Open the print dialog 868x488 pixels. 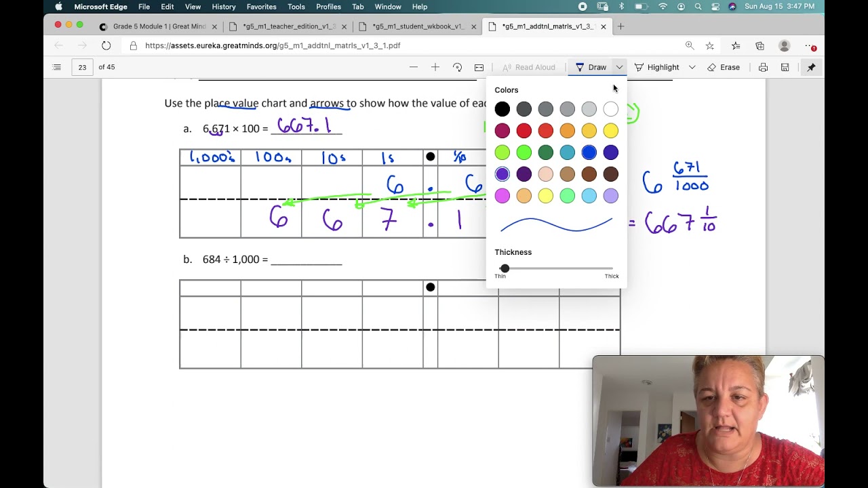pyautogui.click(x=764, y=67)
